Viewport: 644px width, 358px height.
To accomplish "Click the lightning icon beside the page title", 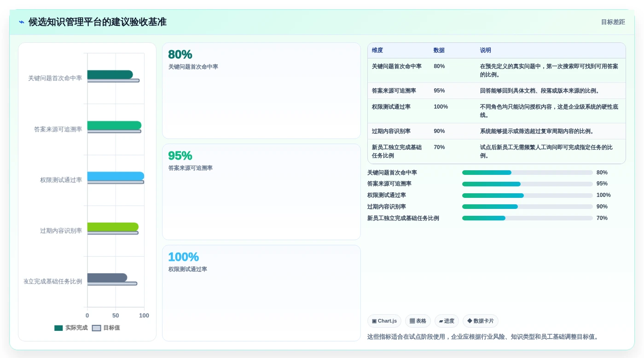I will point(22,22).
